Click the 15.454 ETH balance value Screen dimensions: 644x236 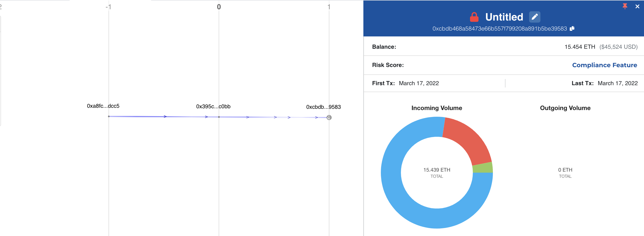pos(580,47)
